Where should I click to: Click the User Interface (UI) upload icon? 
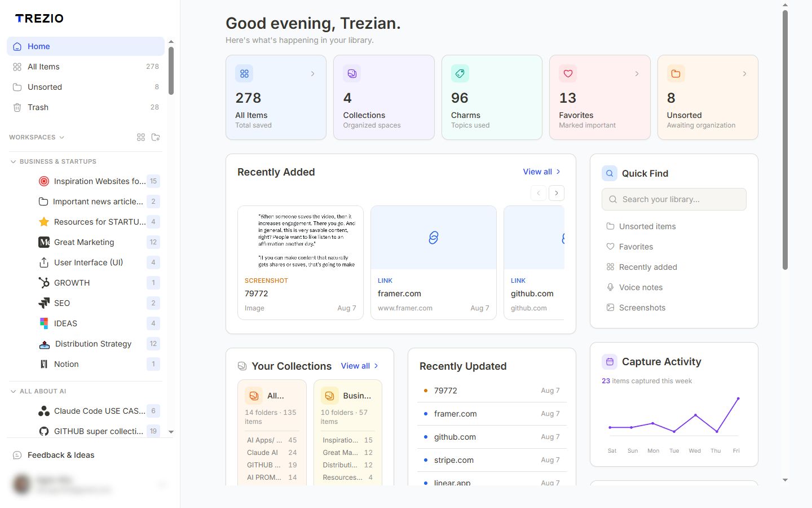click(x=44, y=262)
